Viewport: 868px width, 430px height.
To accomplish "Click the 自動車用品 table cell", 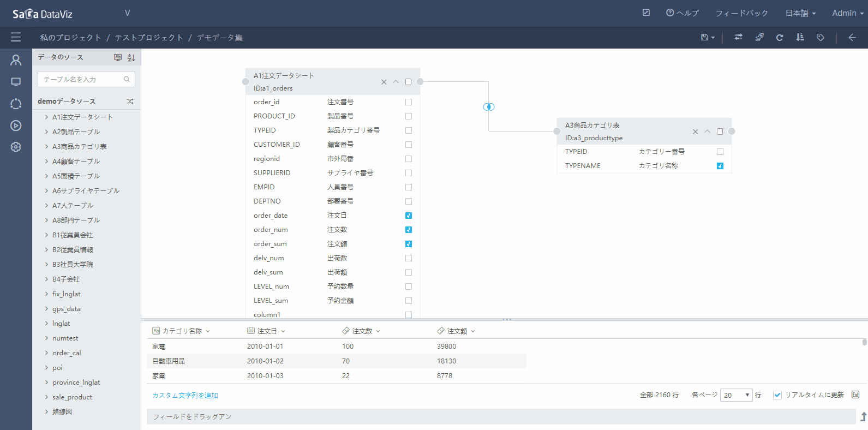I will [169, 361].
